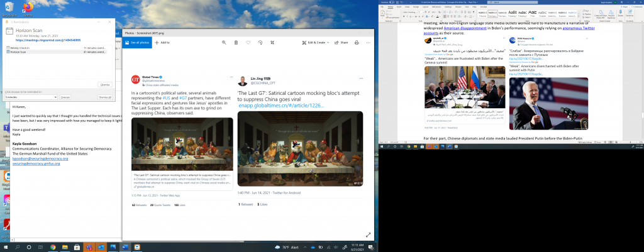Click the zoom magnifier icon in Photos
Image resolution: width=644 pixels, height=252 pixels.
[225, 42]
